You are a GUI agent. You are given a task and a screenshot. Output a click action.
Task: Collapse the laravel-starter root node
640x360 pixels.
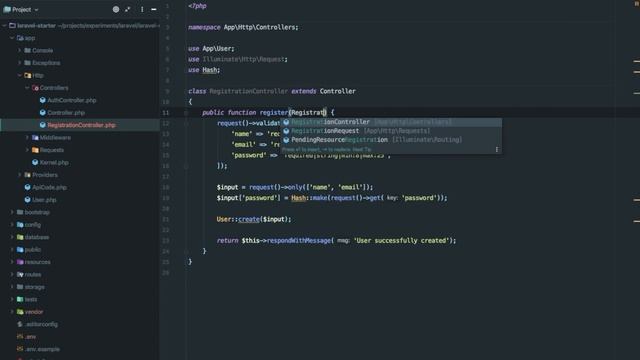pyautogui.click(x=4, y=25)
